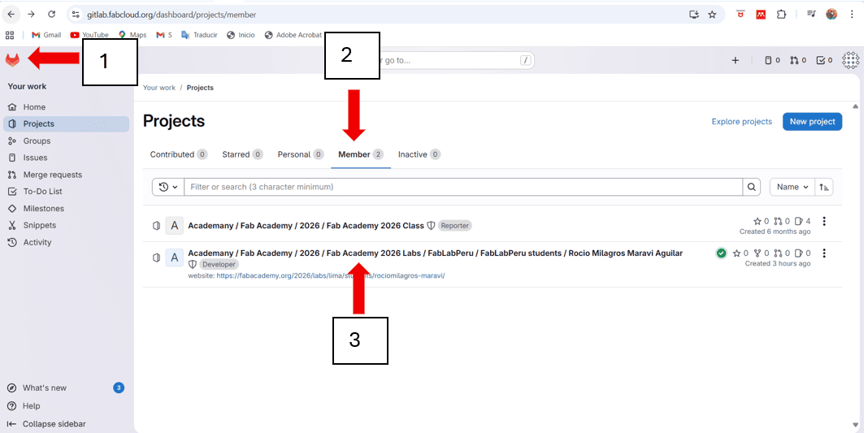
Task: Open Activity in the sidebar
Action: coord(66,242)
